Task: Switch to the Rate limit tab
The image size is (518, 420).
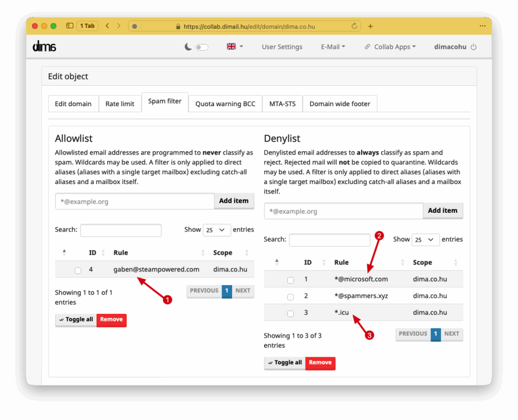Action: click(120, 104)
